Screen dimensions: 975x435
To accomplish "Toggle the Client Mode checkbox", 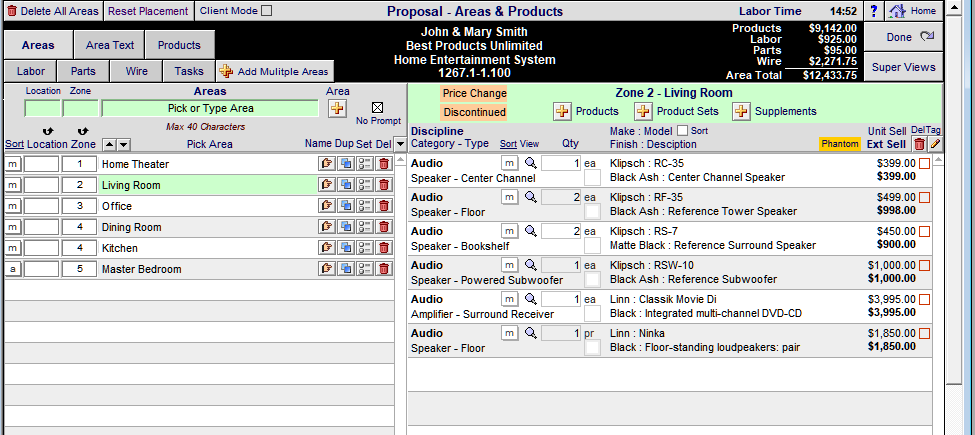I will tap(266, 11).
